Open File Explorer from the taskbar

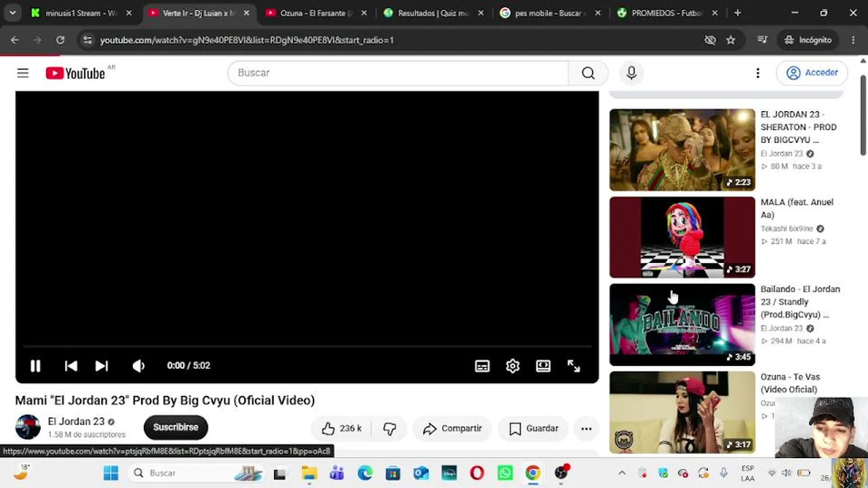pos(309,473)
